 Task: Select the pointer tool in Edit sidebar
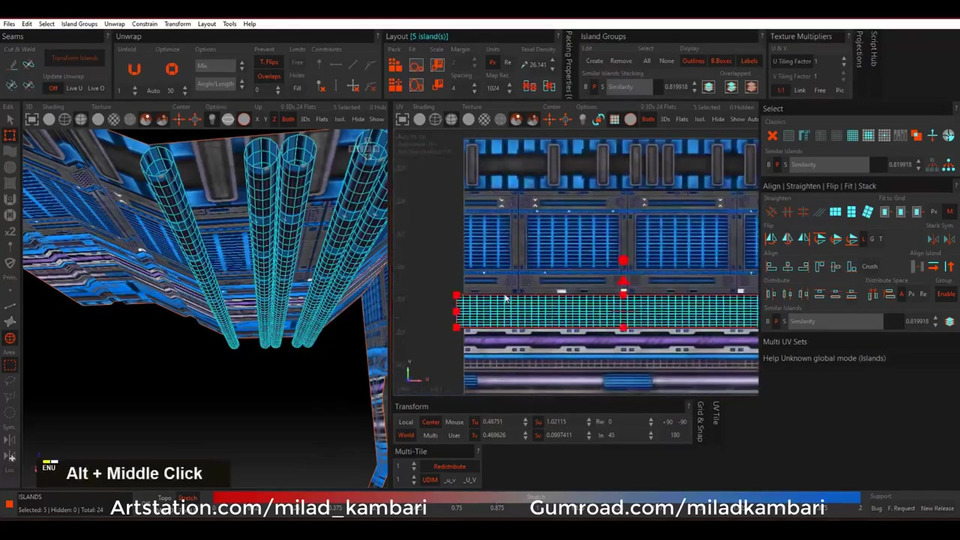coord(10,119)
